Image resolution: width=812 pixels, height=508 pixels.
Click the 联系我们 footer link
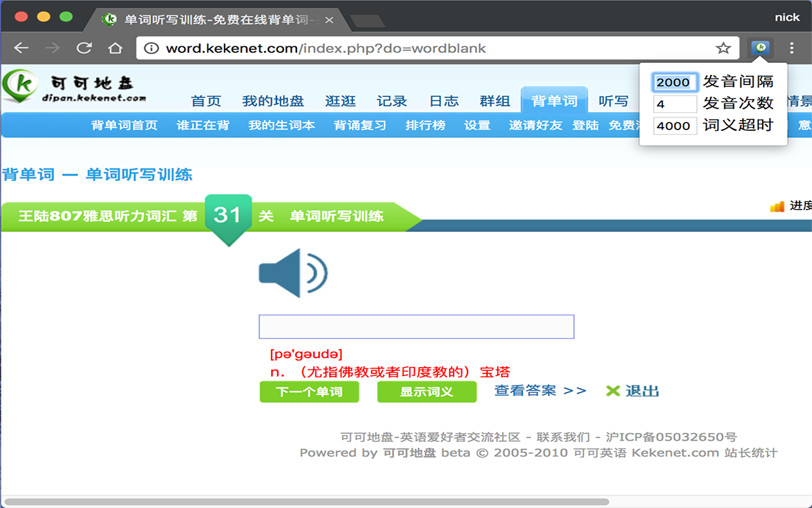click(x=563, y=437)
